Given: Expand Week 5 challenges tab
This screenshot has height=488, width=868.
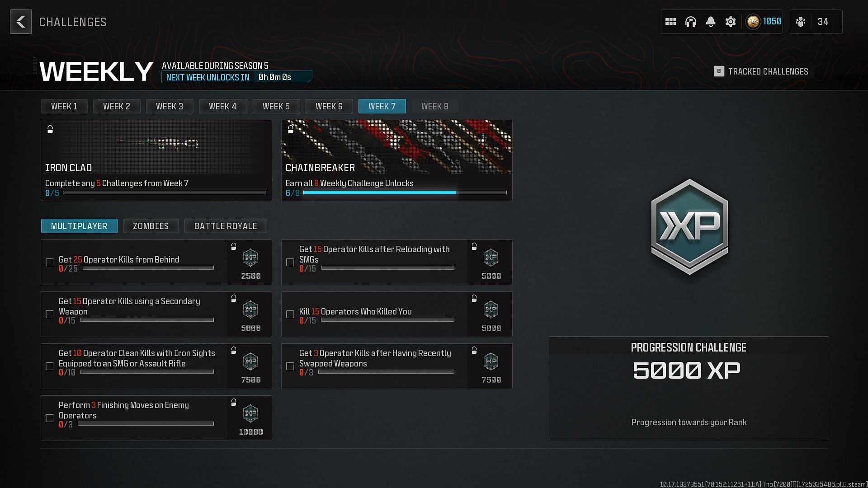Looking at the screenshot, I should coord(276,106).
